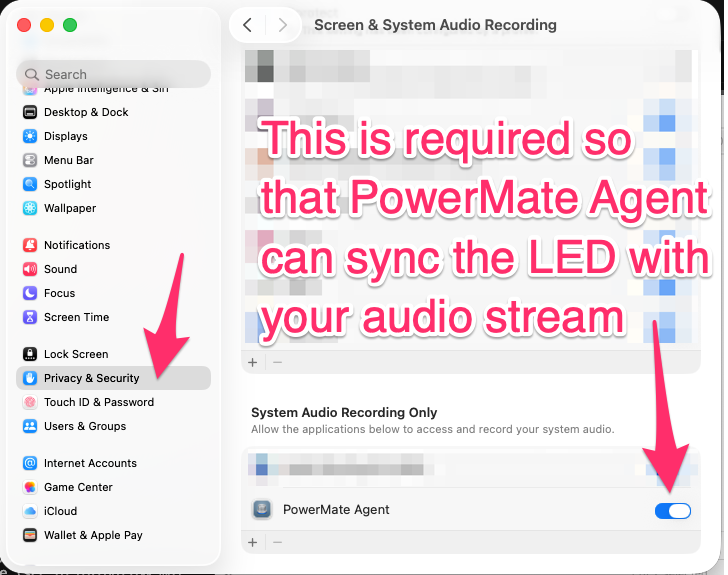
Task: Click the Internet Accounts @ icon
Action: click(30, 463)
